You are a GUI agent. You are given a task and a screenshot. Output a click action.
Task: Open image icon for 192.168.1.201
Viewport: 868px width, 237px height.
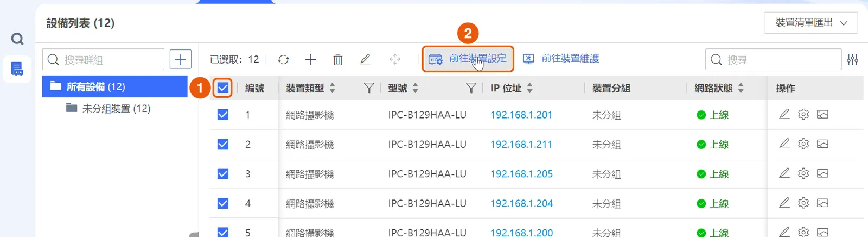(x=822, y=114)
